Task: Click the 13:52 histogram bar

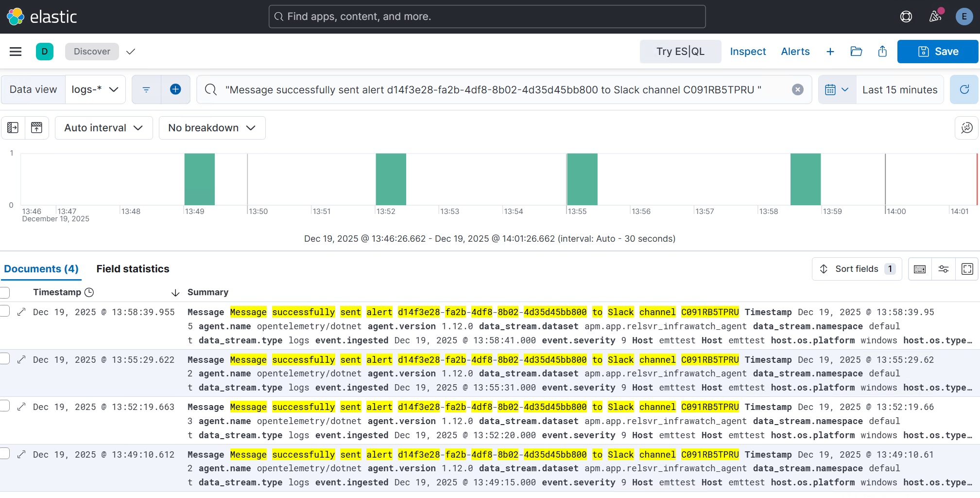Action: (x=391, y=179)
